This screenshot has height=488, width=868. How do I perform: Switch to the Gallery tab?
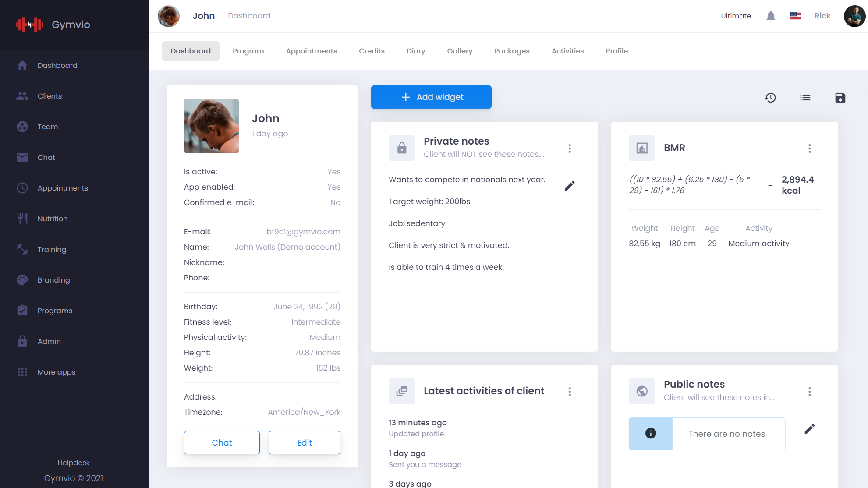tap(460, 51)
